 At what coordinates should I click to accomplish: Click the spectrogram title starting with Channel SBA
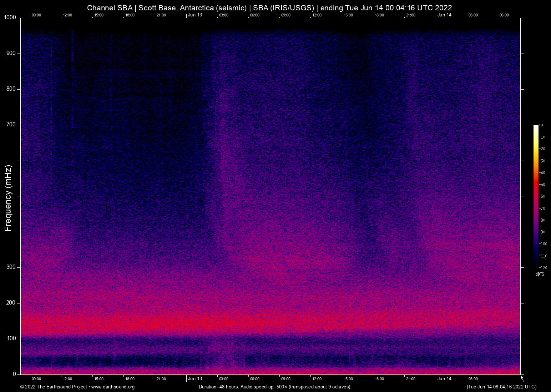(269, 8)
